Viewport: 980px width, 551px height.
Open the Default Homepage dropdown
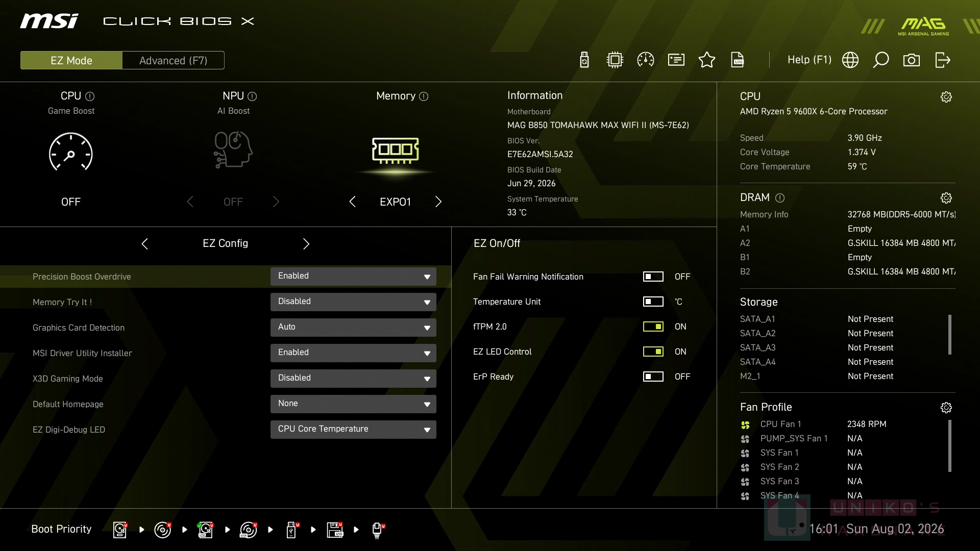coord(353,404)
